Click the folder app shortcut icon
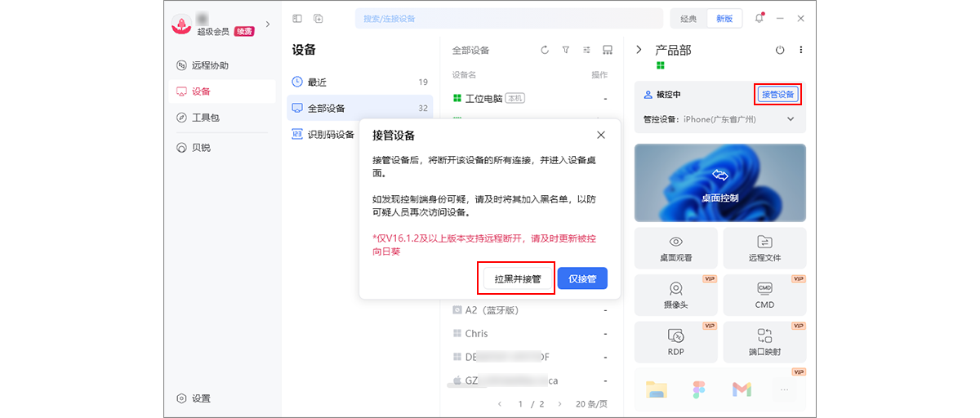The image size is (980, 418). pos(657,389)
